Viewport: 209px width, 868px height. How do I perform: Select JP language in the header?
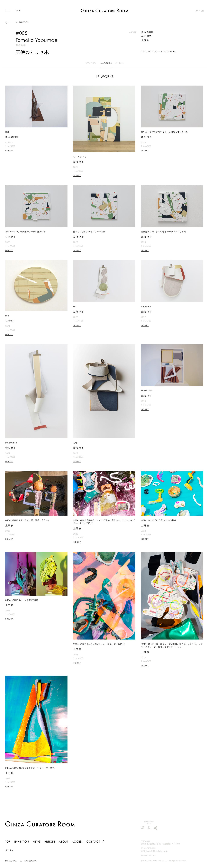click(x=197, y=11)
